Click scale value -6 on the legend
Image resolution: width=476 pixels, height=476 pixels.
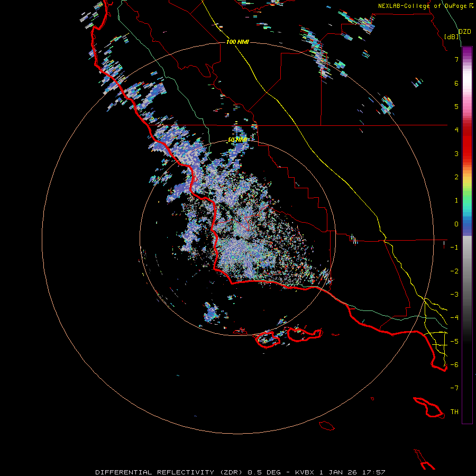tap(454, 365)
